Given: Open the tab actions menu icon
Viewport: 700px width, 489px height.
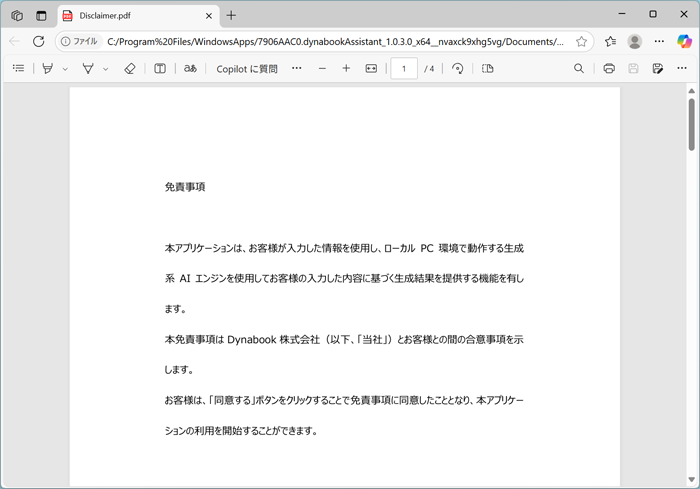Looking at the screenshot, I should (x=41, y=16).
